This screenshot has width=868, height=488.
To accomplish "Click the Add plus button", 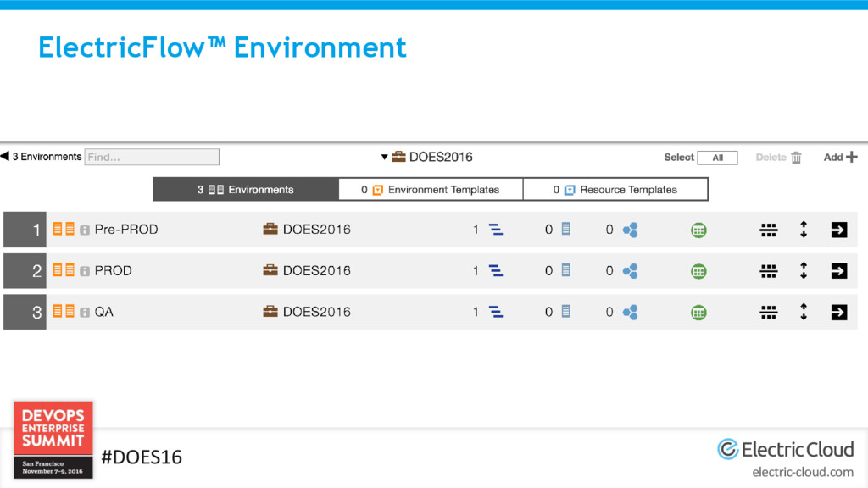I will point(840,157).
